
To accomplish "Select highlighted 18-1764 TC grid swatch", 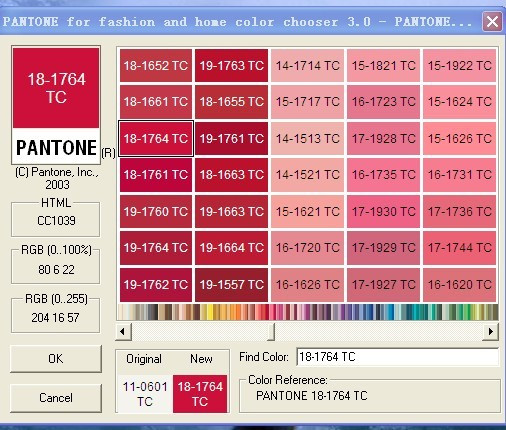I will 156,138.
